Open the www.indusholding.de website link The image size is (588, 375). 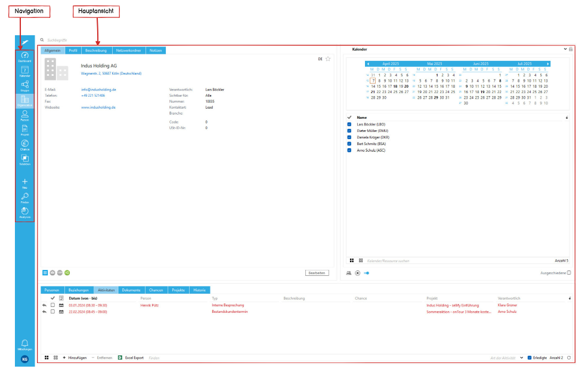point(98,107)
